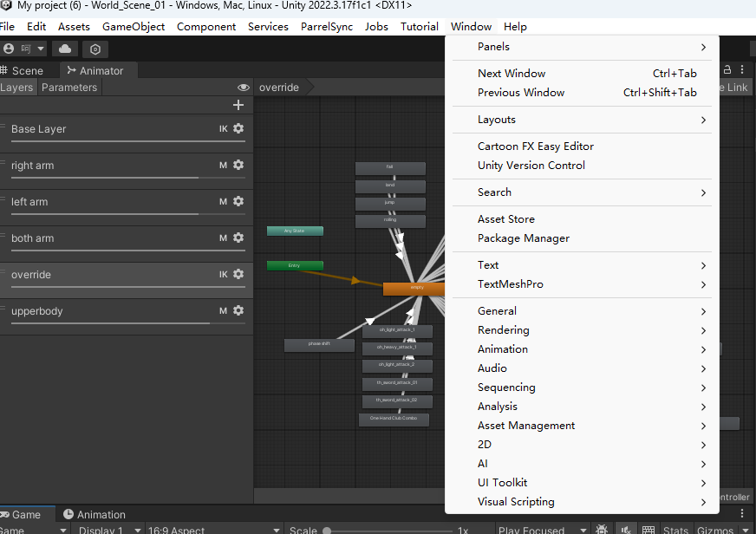Select Asset Store menu entry

[582, 218]
